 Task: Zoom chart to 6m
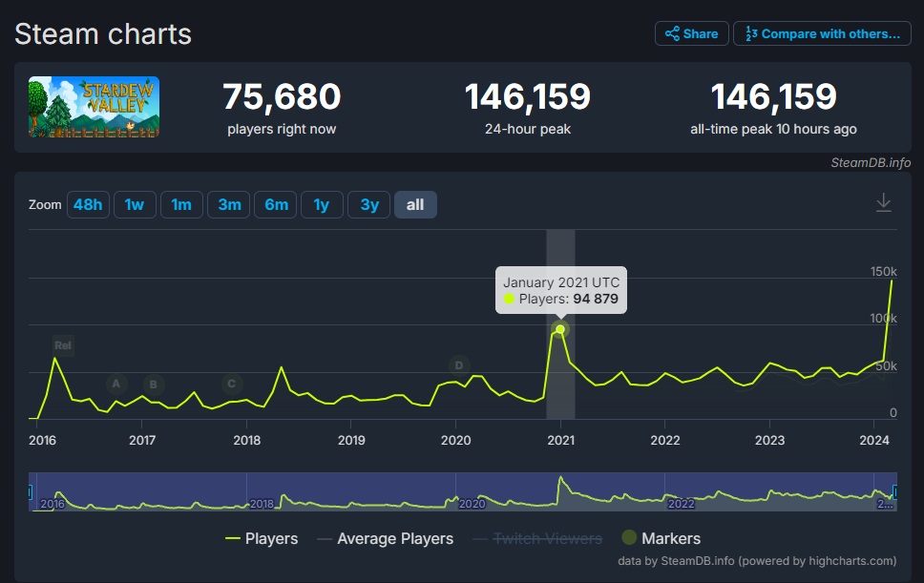[x=275, y=204]
